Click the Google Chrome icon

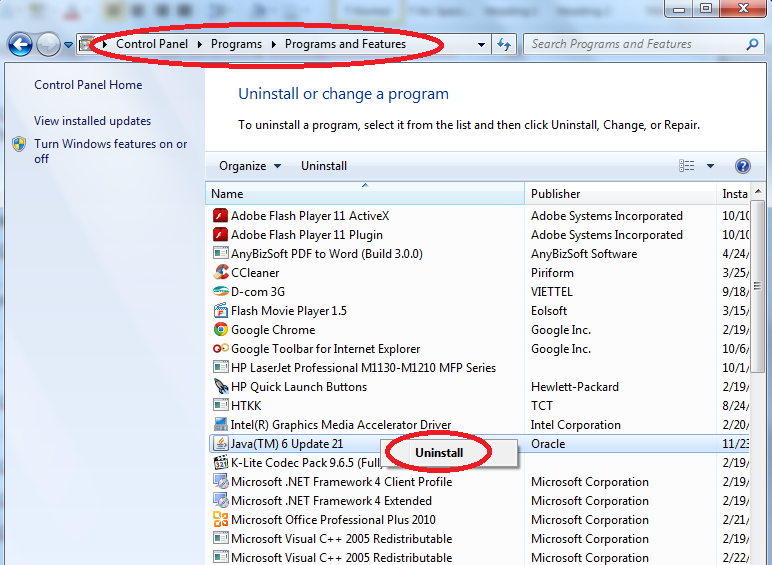point(220,330)
